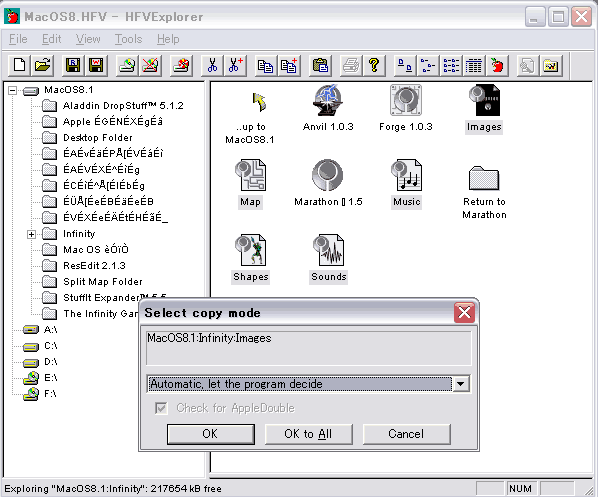Collapse the MacOS8.1 volume tree node
The height and width of the screenshot is (497, 598).
coord(13,90)
